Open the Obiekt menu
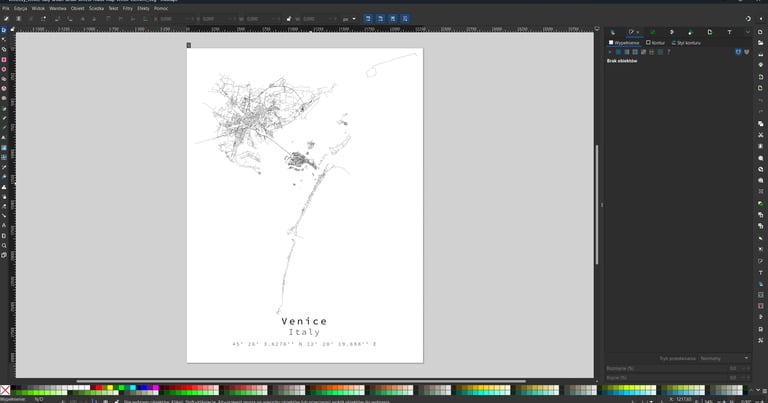Image resolution: width=768 pixels, height=403 pixels. [77, 8]
